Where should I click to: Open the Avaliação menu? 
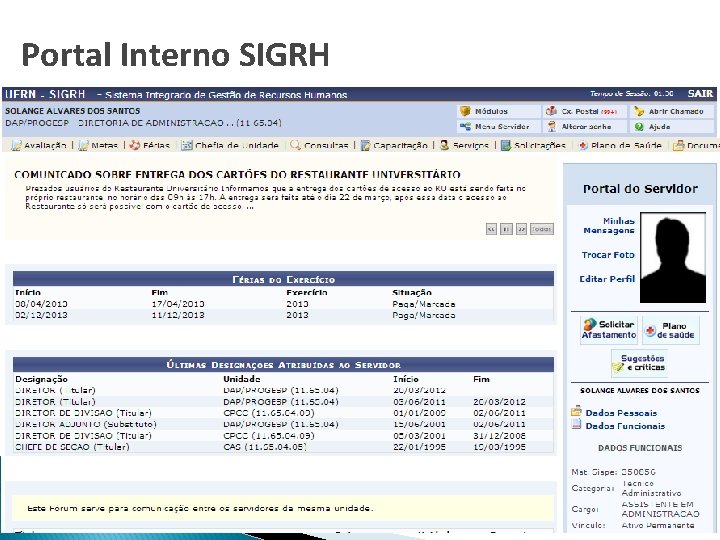[x=45, y=146]
